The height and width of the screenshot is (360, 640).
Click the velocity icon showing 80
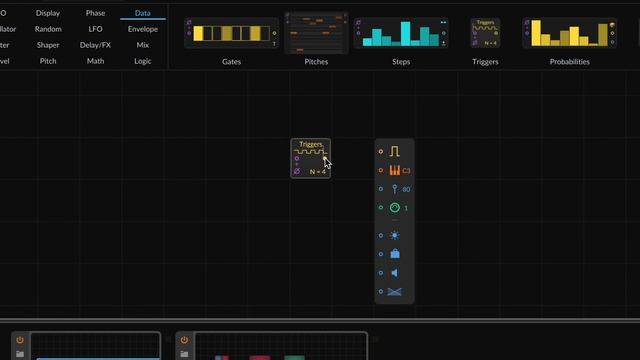click(394, 189)
